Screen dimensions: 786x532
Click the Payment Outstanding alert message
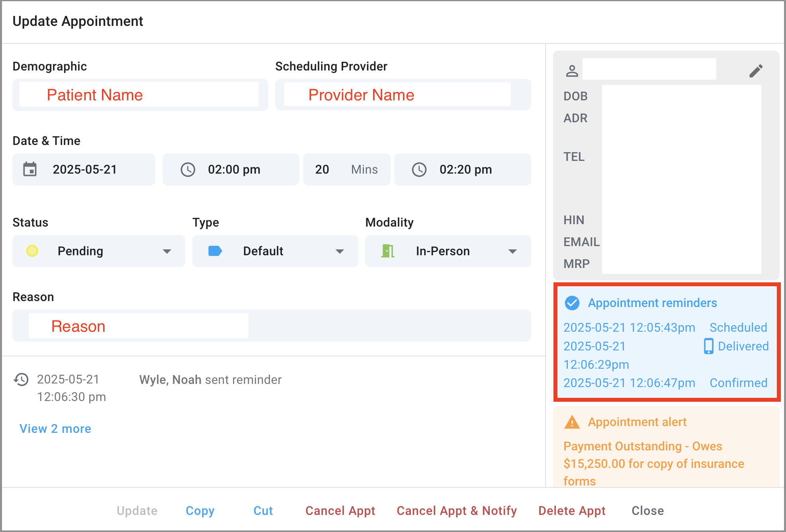(x=653, y=464)
